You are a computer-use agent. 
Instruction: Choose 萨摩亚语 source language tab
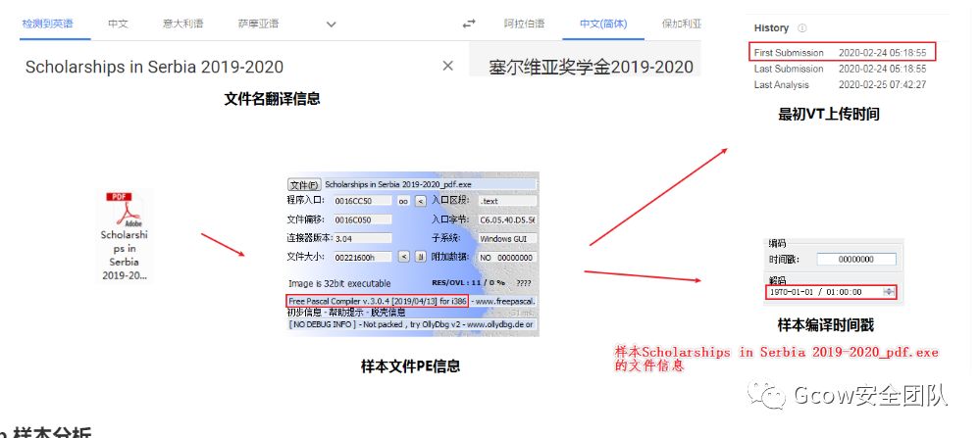(x=258, y=24)
